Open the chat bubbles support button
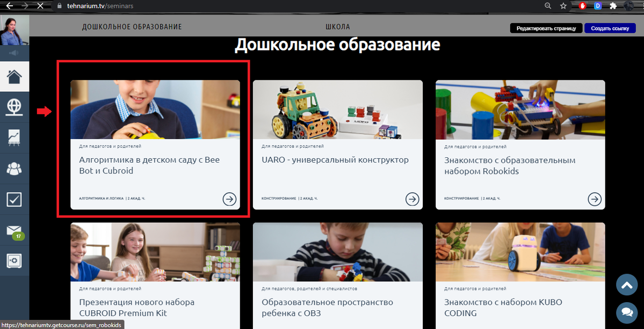Viewport: 644px width, 329px height. point(627,313)
